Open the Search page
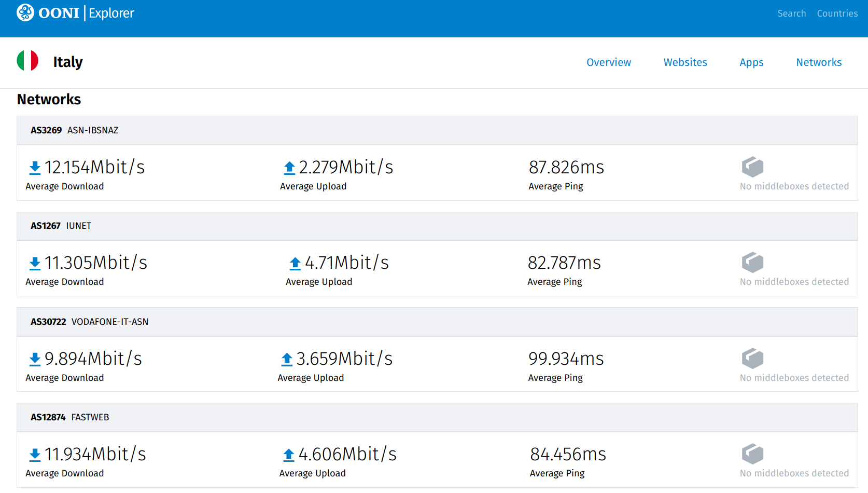 click(x=792, y=13)
